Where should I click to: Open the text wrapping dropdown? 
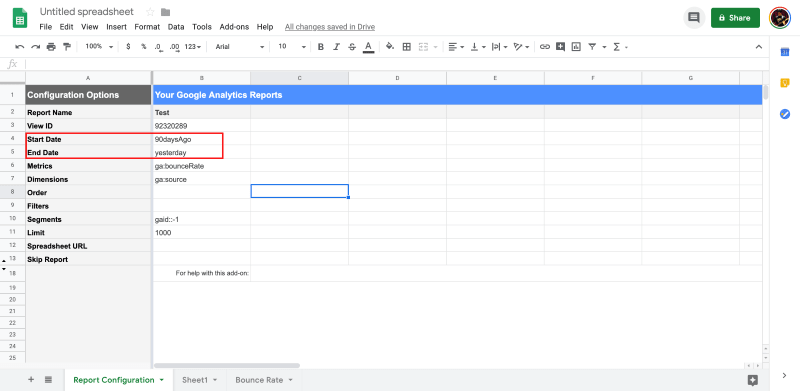click(x=499, y=47)
